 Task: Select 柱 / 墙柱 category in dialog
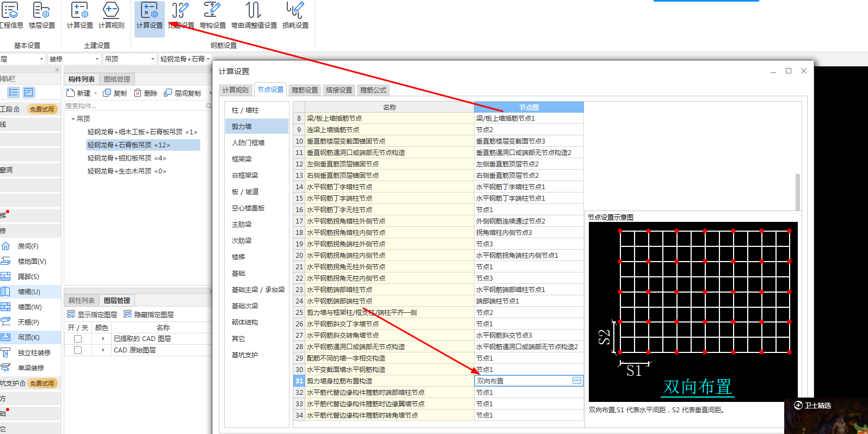[256, 110]
